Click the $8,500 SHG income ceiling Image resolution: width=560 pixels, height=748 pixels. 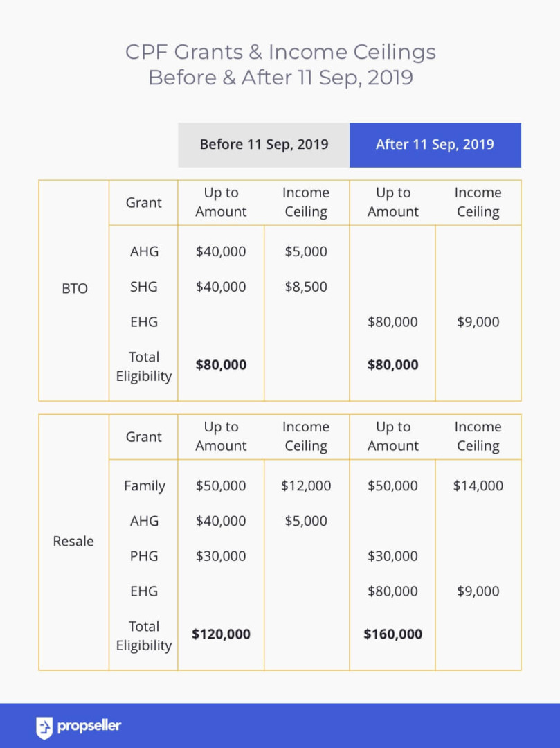click(306, 287)
